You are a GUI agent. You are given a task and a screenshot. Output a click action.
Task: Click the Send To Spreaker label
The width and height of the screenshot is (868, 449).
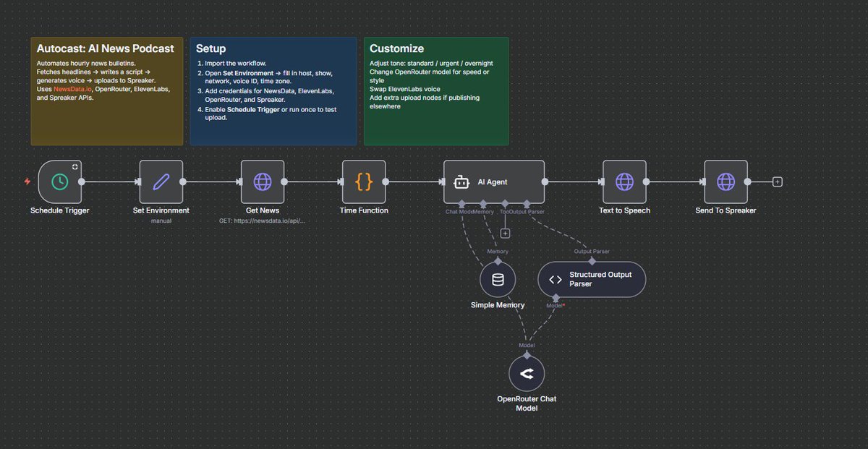[726, 210]
